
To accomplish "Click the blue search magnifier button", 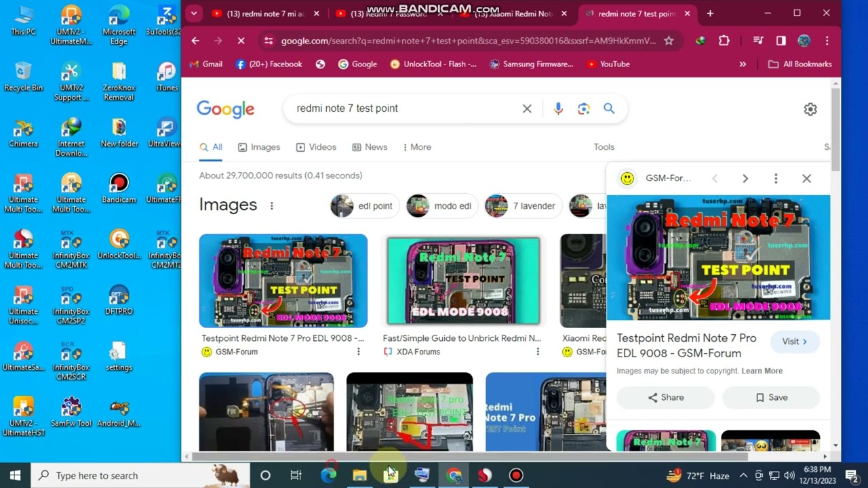I will [609, 108].
